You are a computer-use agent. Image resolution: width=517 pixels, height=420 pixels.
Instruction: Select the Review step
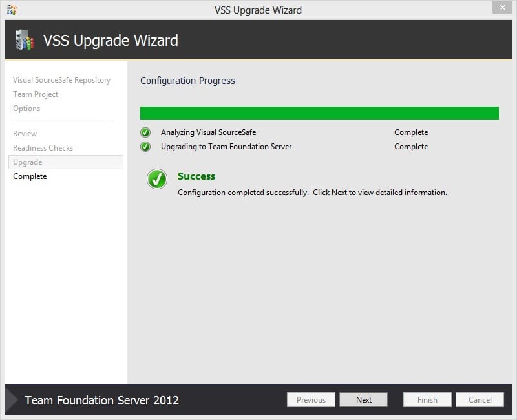coord(25,134)
